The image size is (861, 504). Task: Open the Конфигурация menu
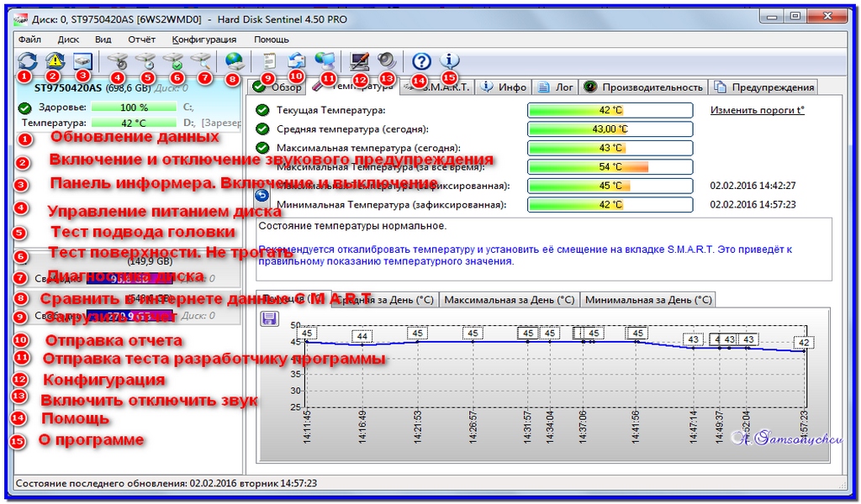[x=203, y=39]
